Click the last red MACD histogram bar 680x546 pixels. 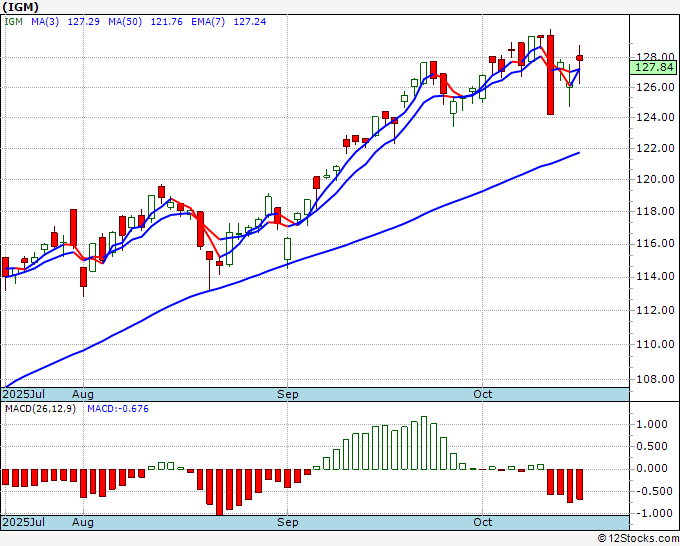pos(579,484)
